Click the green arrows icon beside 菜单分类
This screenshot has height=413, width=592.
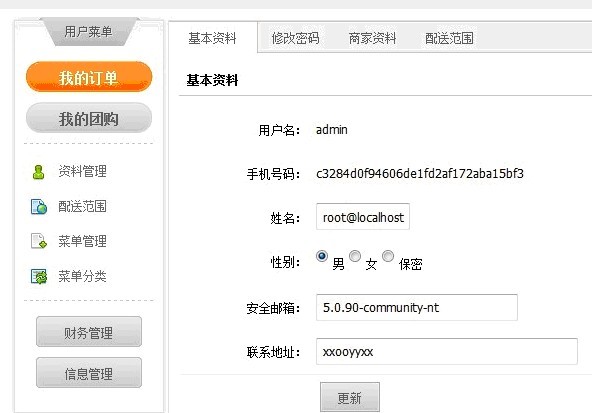39,276
